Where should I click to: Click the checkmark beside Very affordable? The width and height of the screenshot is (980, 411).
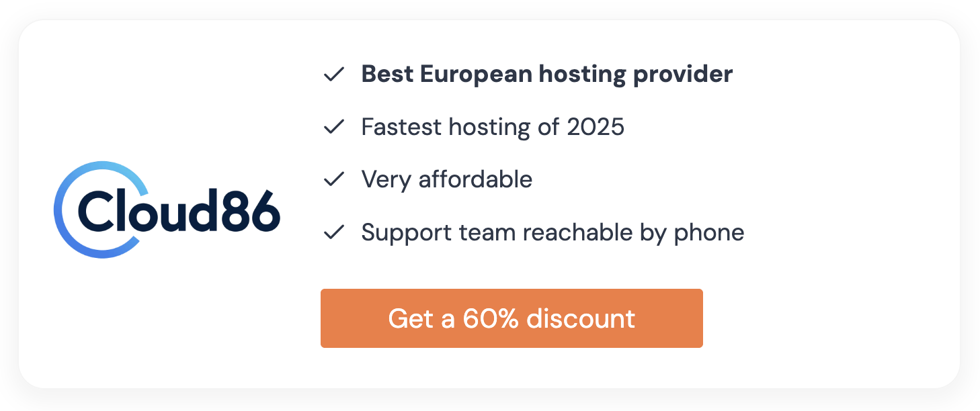[334, 179]
